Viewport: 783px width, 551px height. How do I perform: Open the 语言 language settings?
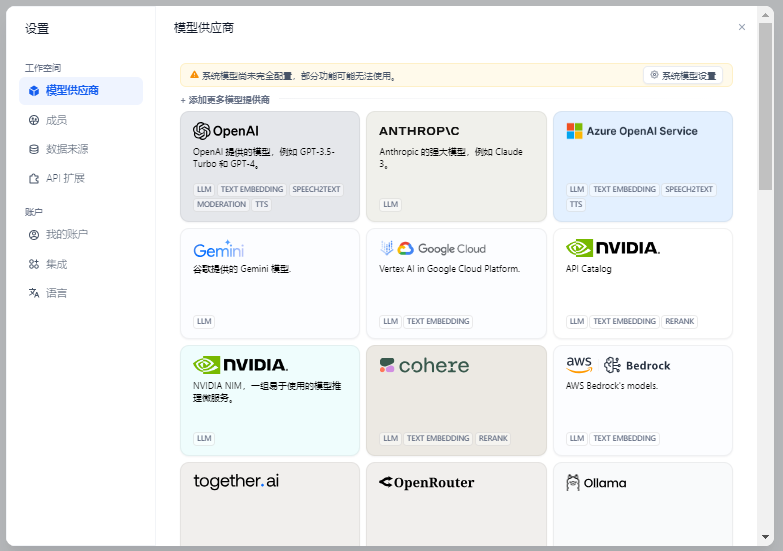(56, 293)
